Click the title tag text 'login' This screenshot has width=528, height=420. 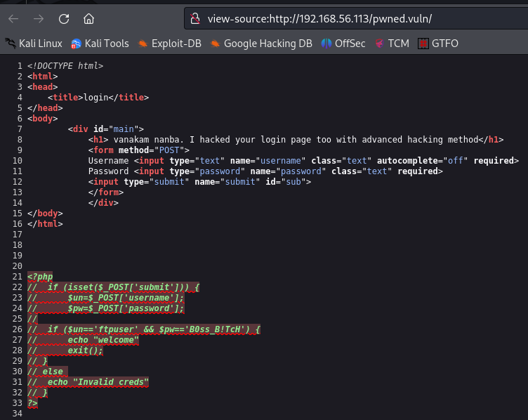pos(95,98)
